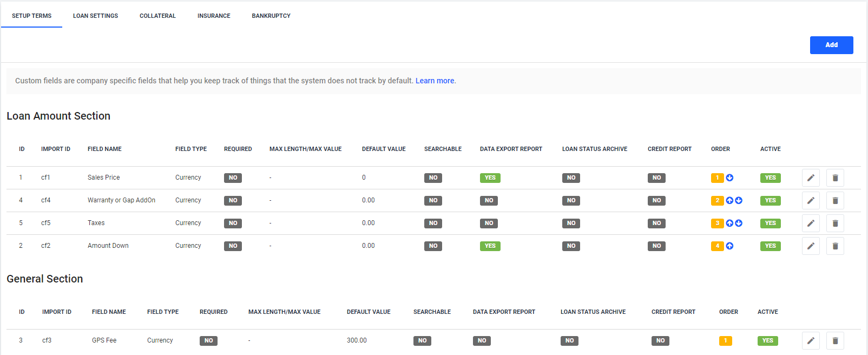
Task: Click import ID cf2
Action: point(45,246)
